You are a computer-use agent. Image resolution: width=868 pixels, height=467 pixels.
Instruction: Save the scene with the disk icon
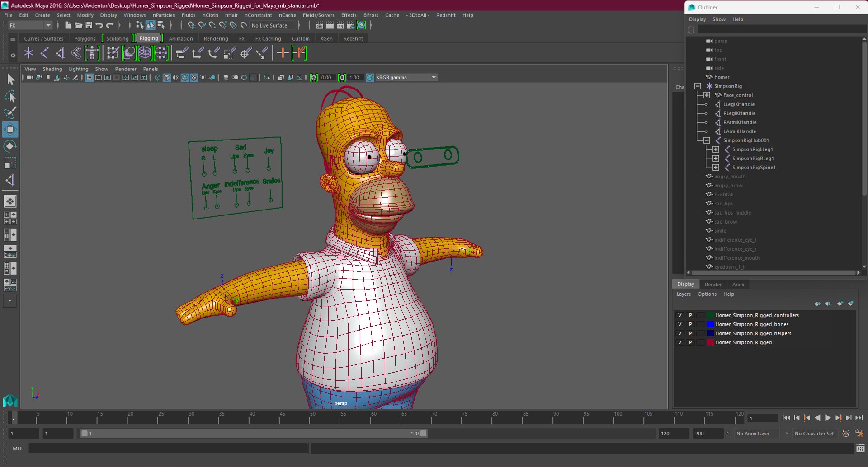tap(89, 25)
